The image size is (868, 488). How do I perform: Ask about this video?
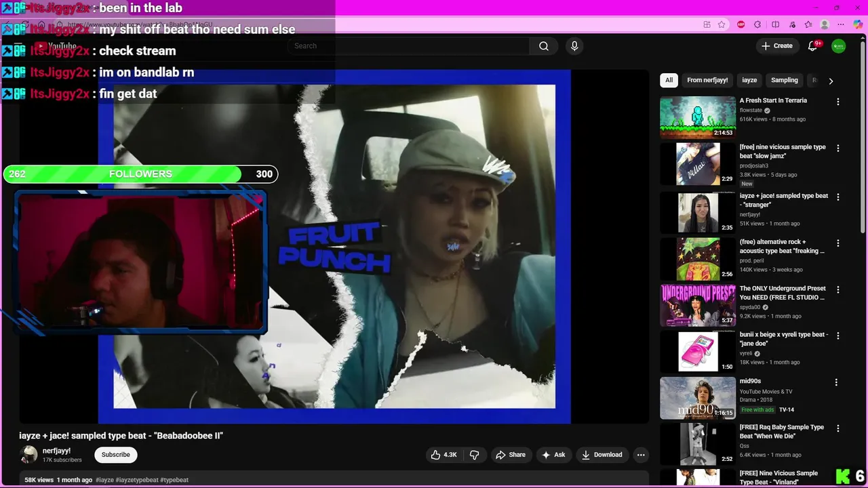(x=553, y=455)
